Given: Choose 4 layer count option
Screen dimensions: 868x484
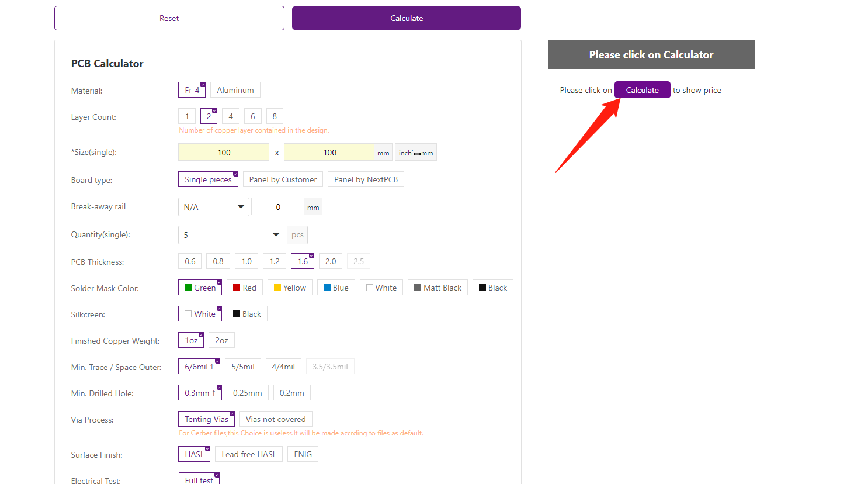Looking at the screenshot, I should pos(231,116).
